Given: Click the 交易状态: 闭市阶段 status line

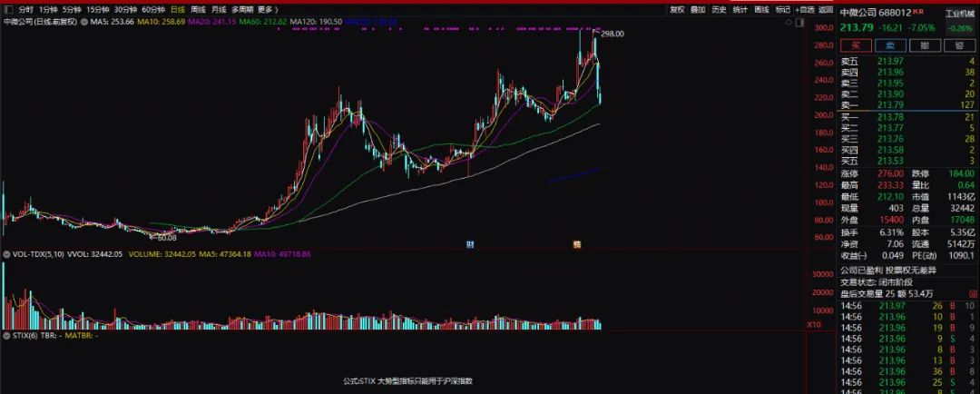Looking at the screenshot, I should pyautogui.click(x=877, y=282).
